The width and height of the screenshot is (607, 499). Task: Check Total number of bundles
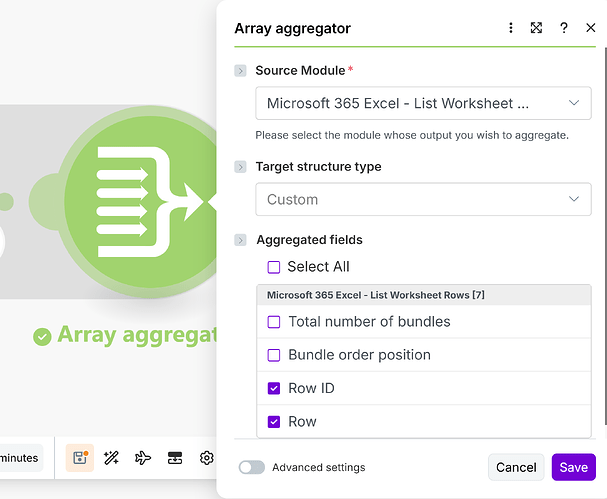[x=274, y=322]
